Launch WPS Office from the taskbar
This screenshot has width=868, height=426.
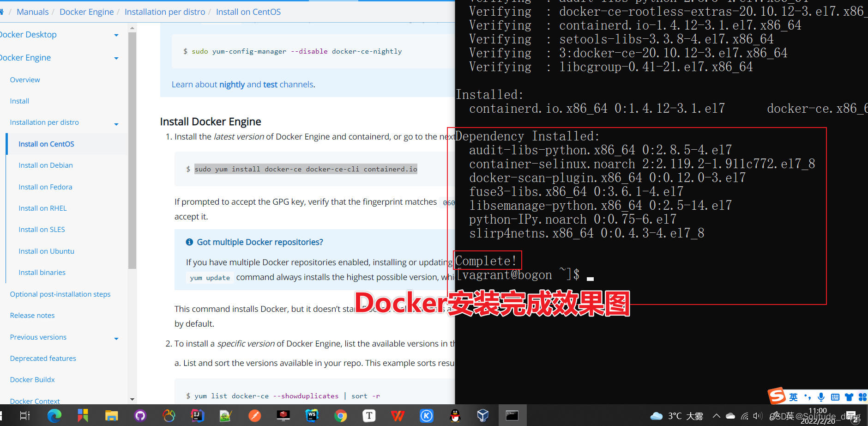point(398,416)
